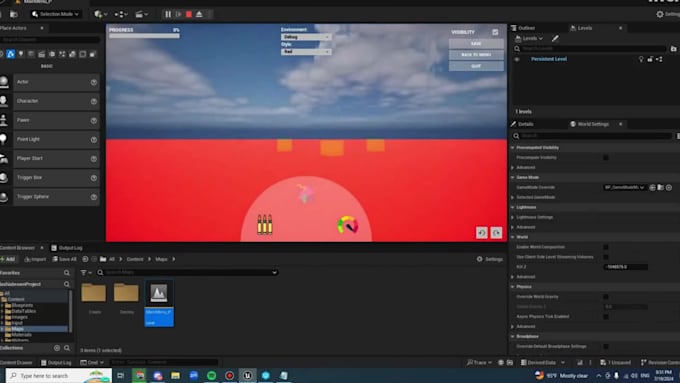Click the PROGRESS bar in the viewport

point(144,36)
